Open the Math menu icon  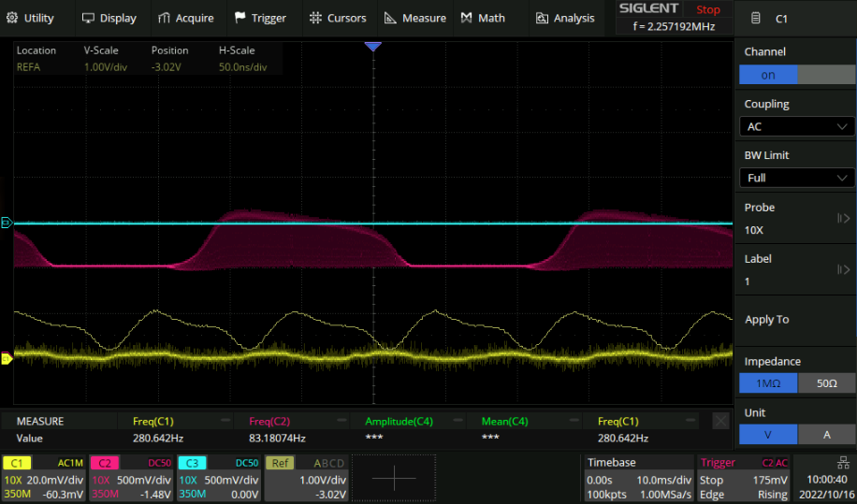tap(466, 18)
